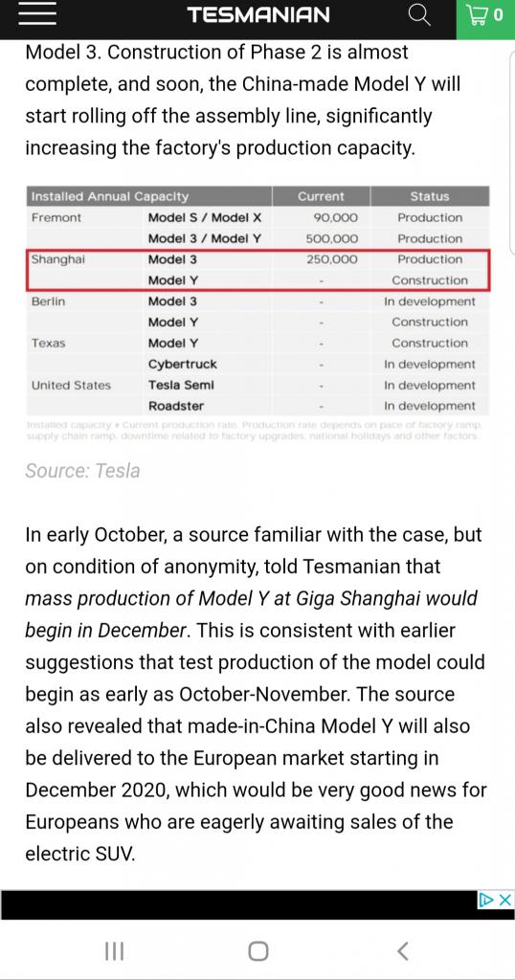Select the italic Giga Shanghai December sentence
The height and width of the screenshot is (980, 515).
click(251, 614)
